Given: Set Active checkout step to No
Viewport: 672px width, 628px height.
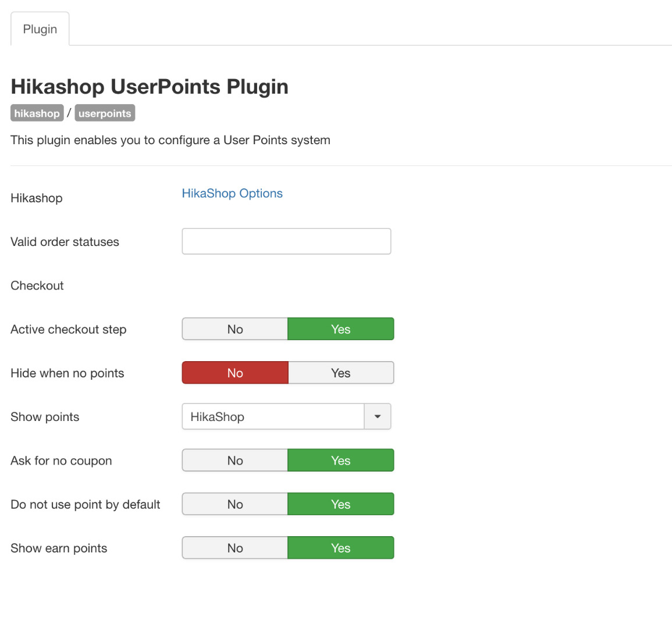Looking at the screenshot, I should pyautogui.click(x=235, y=329).
